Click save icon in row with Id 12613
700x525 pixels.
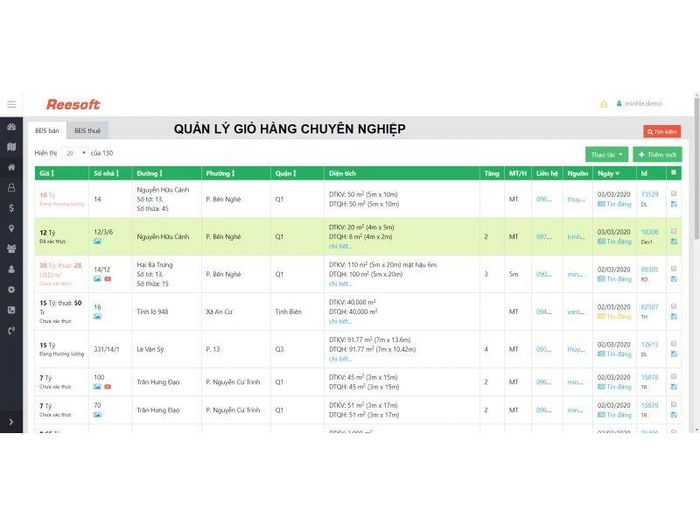tap(674, 354)
